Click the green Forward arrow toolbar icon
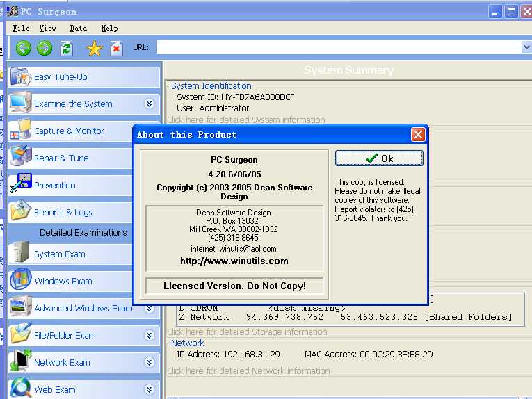532x399 pixels. 45,48
